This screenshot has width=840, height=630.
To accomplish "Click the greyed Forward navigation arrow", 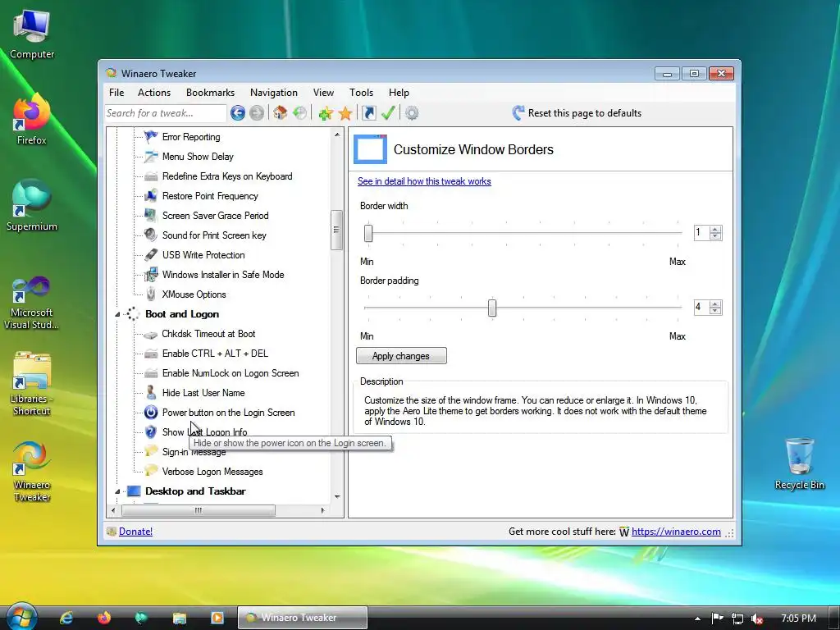I will coord(257,113).
